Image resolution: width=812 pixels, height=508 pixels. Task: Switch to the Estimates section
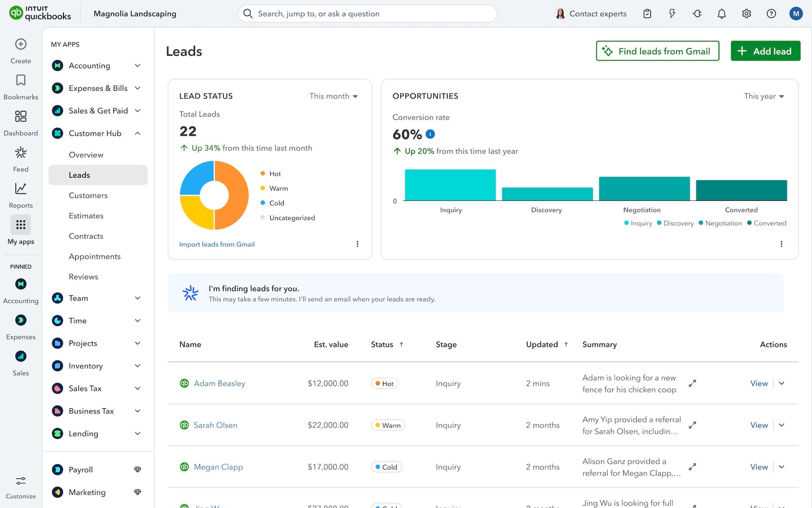click(86, 215)
